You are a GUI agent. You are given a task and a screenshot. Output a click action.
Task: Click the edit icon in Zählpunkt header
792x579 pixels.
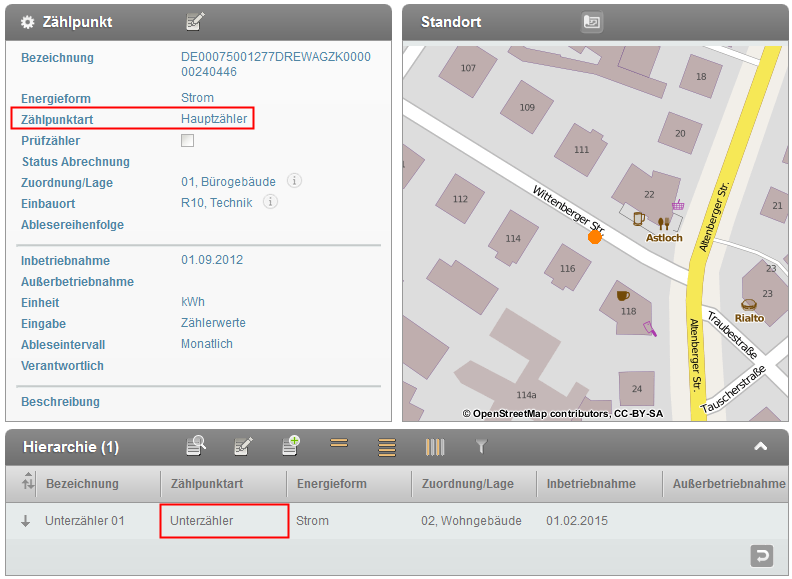point(195,21)
